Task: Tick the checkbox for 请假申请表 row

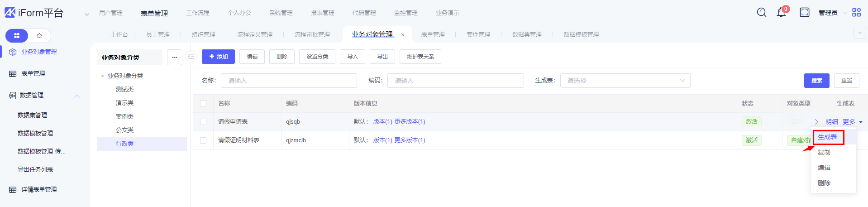Action: 203,122
